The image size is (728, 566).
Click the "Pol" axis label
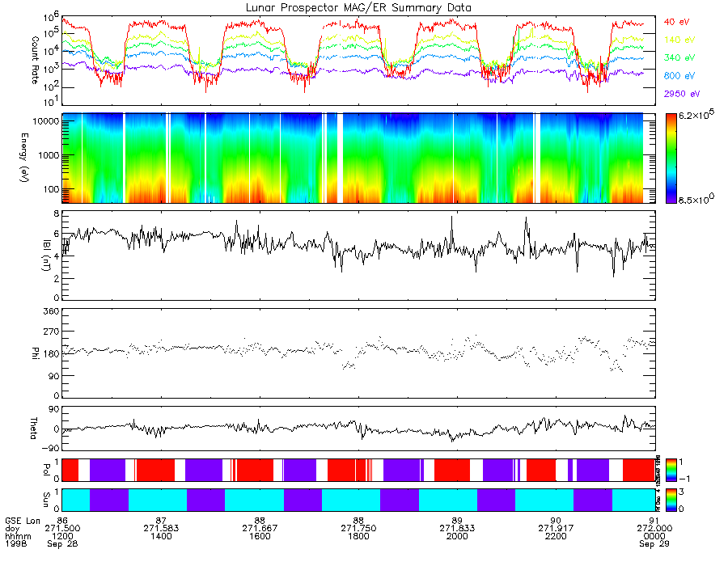click(46, 470)
